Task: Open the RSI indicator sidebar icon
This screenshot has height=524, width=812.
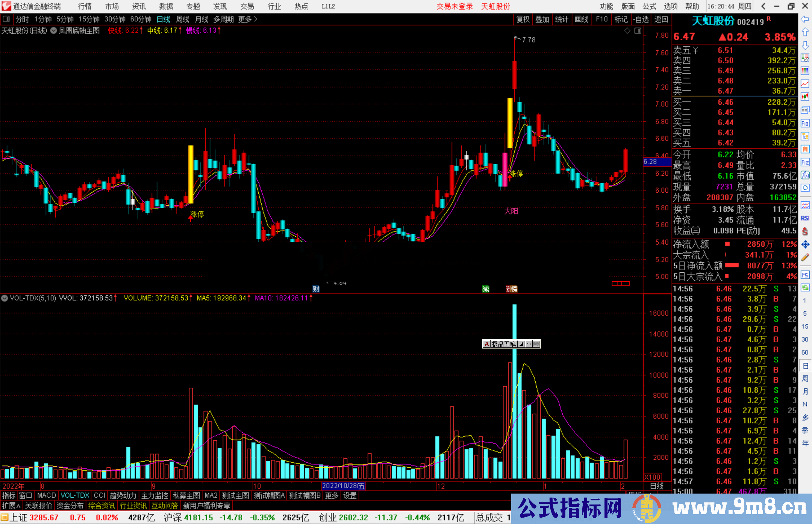Action: pos(805,218)
